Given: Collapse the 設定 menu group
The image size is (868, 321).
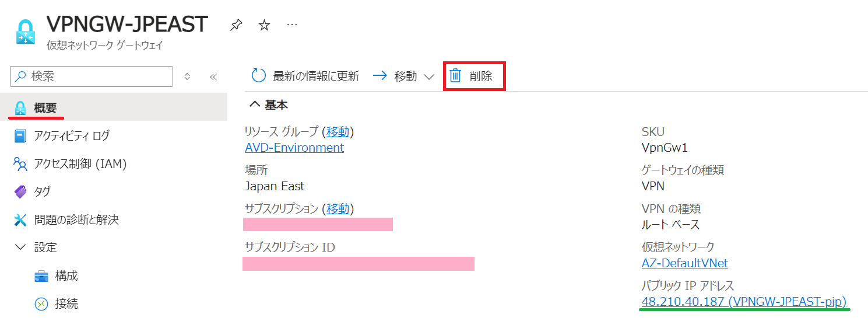Looking at the screenshot, I should pyautogui.click(x=20, y=247).
